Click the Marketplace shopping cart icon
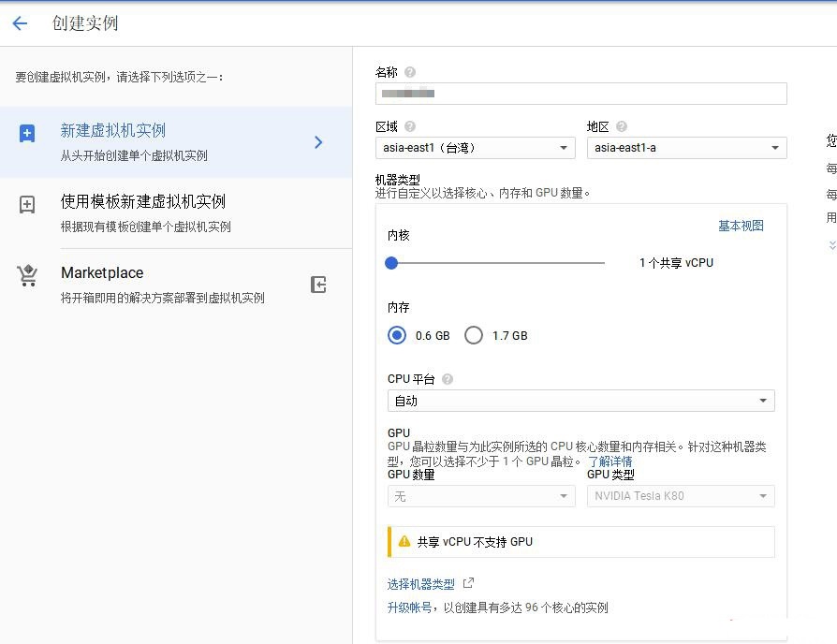Image resolution: width=837 pixels, height=644 pixels. (x=28, y=277)
